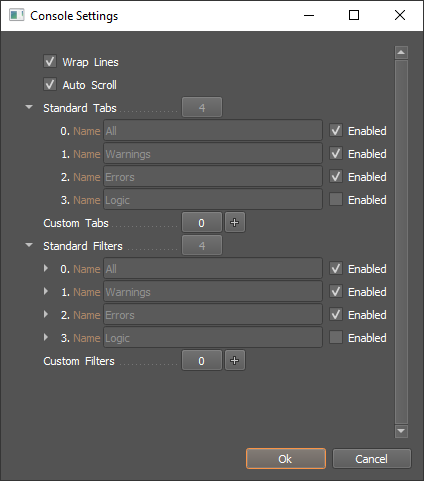
Task: Close the Console Settings window
Action: [x=400, y=15]
